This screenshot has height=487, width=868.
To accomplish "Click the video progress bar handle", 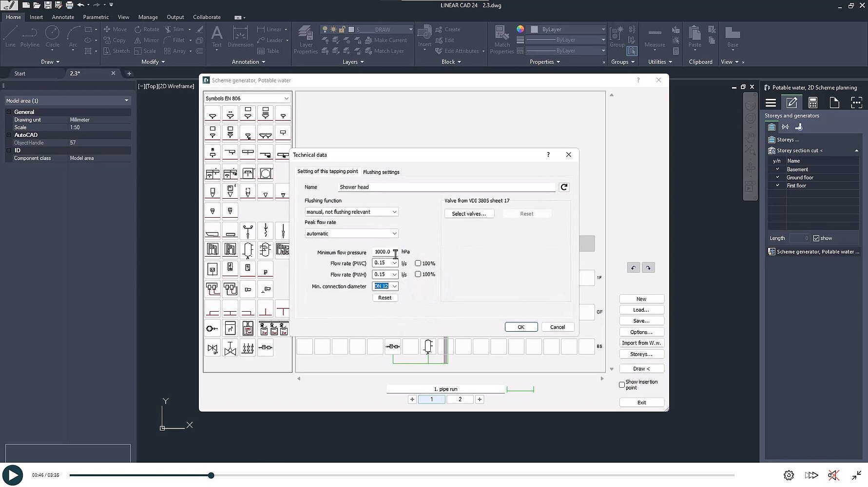I will point(211,475).
